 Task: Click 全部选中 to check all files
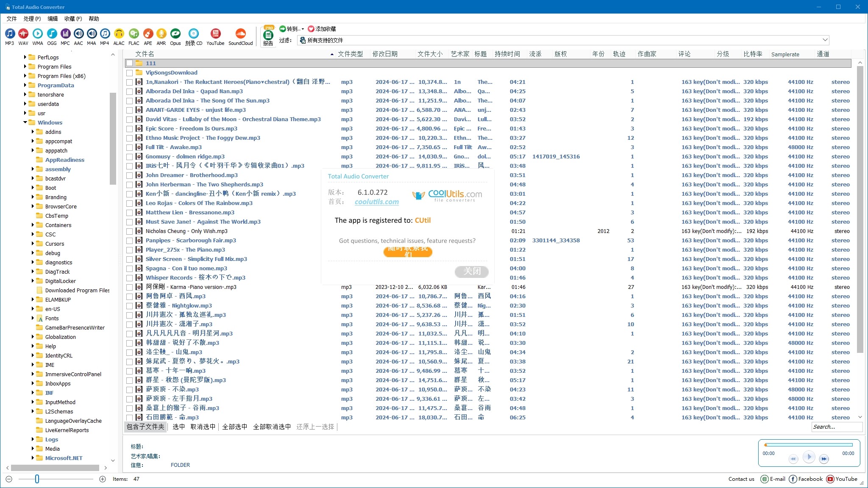[x=234, y=427]
